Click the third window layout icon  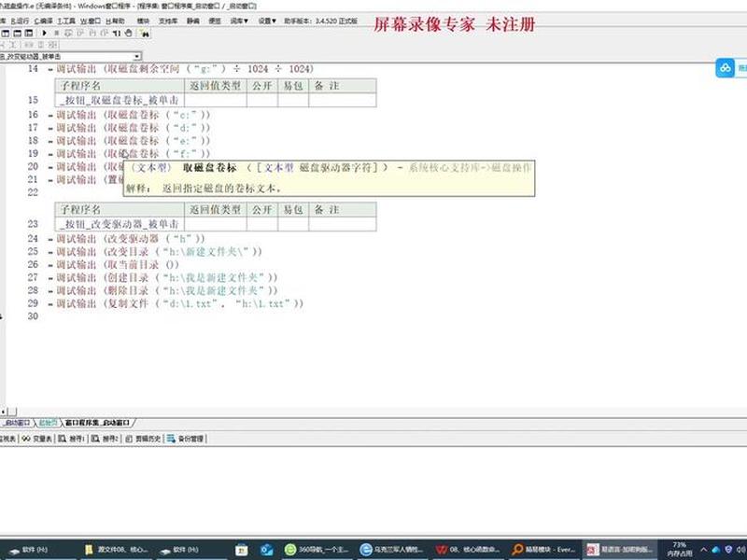tap(29, 33)
